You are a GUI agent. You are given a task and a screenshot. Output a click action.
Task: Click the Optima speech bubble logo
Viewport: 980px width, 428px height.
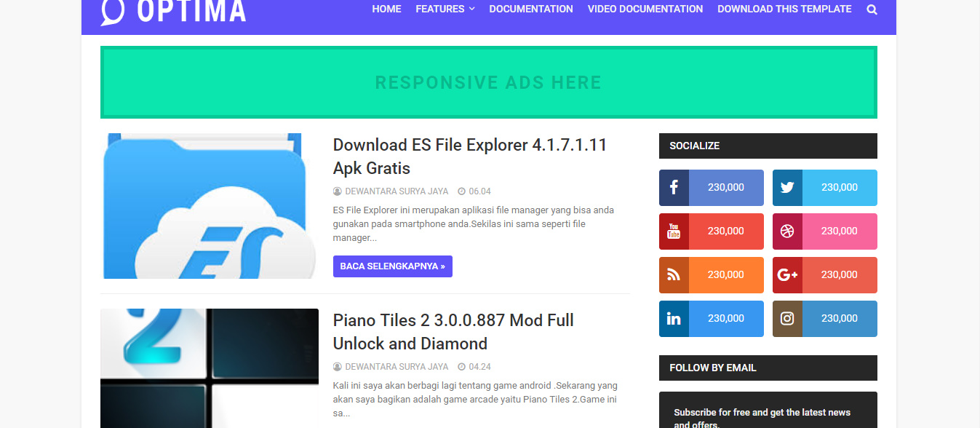(x=113, y=11)
